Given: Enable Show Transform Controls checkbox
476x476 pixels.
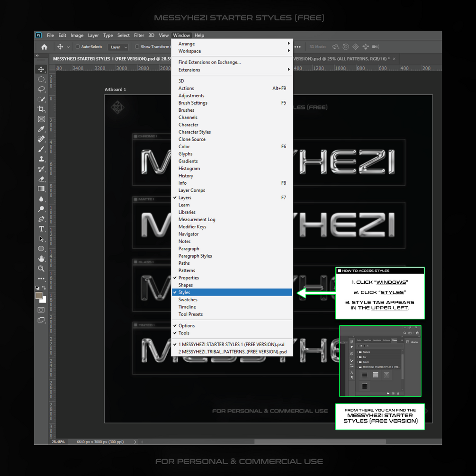Looking at the screenshot, I should [x=137, y=47].
